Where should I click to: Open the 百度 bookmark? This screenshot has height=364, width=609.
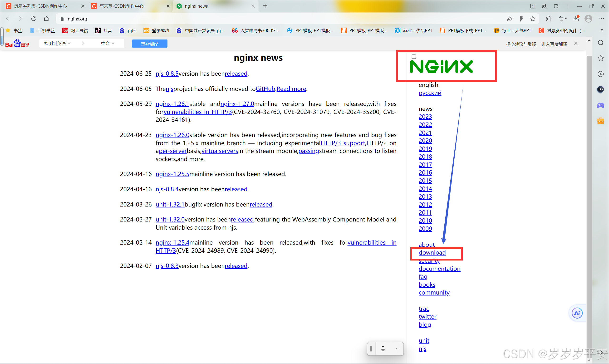pyautogui.click(x=128, y=30)
